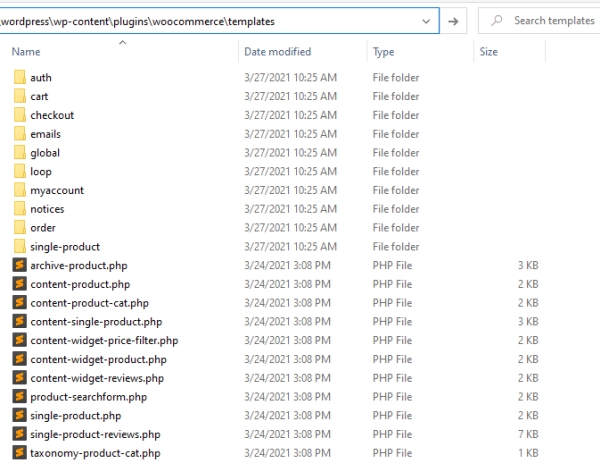
Task: Select the myaccount folder name
Action: coord(57,190)
